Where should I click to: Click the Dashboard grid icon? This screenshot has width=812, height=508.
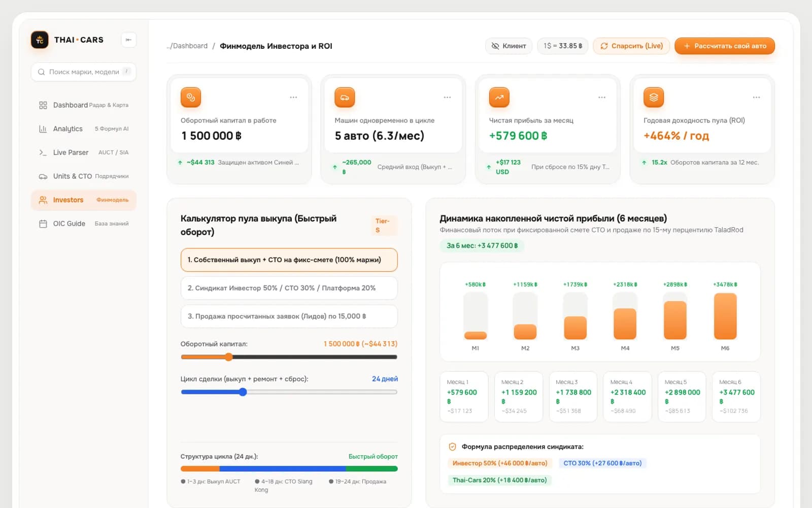(x=43, y=105)
